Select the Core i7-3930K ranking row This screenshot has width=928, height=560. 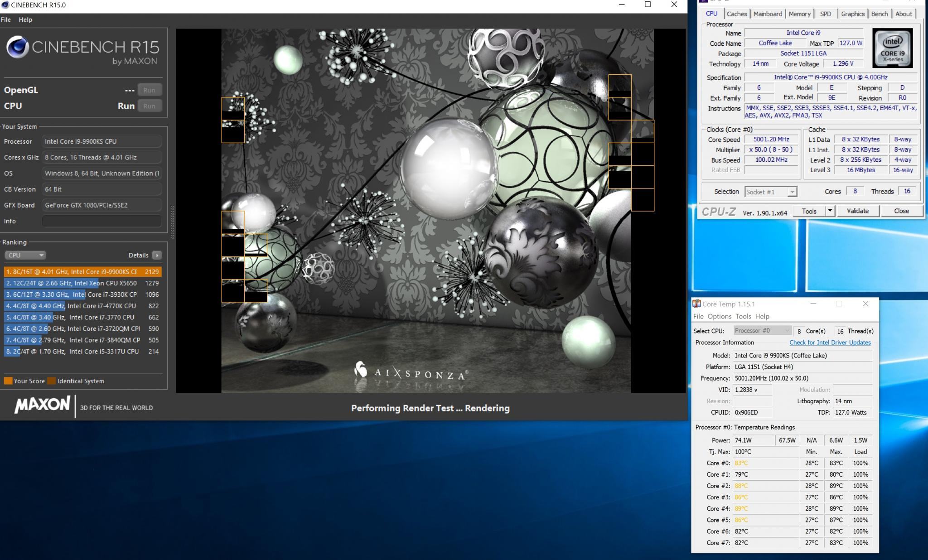(x=83, y=294)
